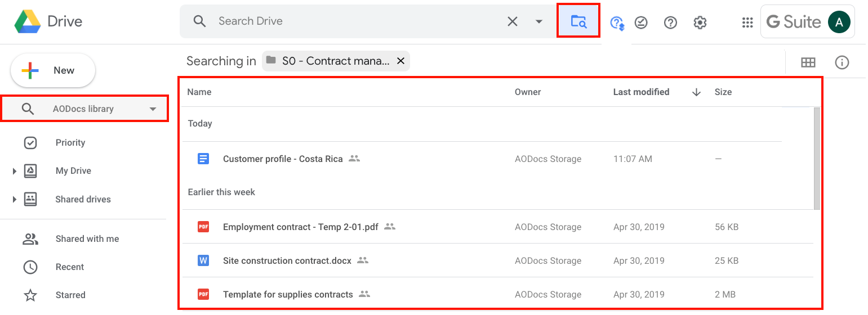Sort by Last modified column
The height and width of the screenshot is (315, 868).
coord(641,92)
